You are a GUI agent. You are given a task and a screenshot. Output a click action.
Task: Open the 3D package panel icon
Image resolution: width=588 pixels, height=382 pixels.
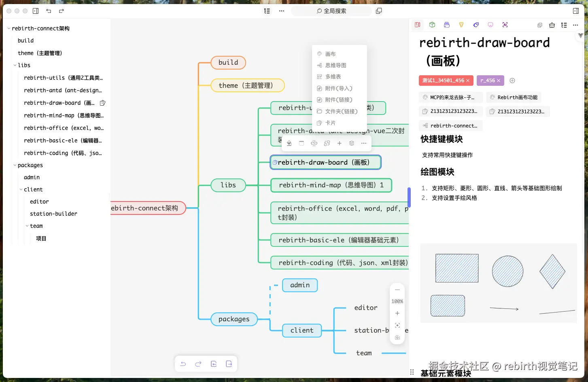click(432, 25)
